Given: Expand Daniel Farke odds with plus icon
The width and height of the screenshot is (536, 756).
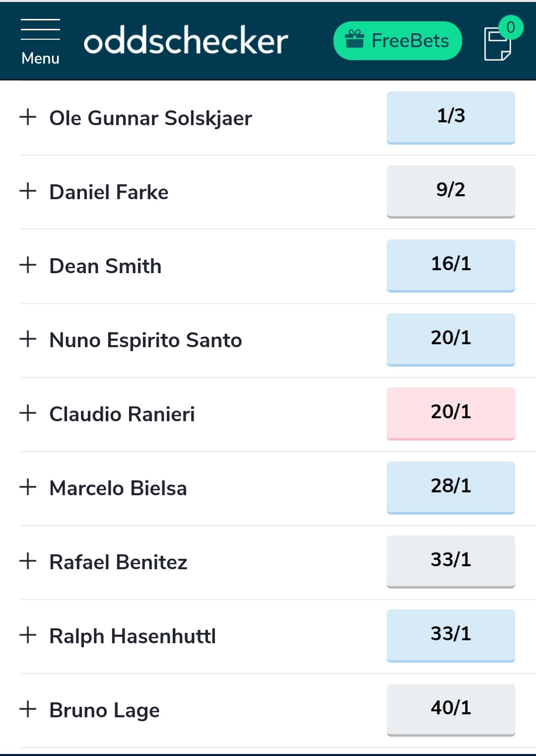Looking at the screenshot, I should tap(28, 191).
